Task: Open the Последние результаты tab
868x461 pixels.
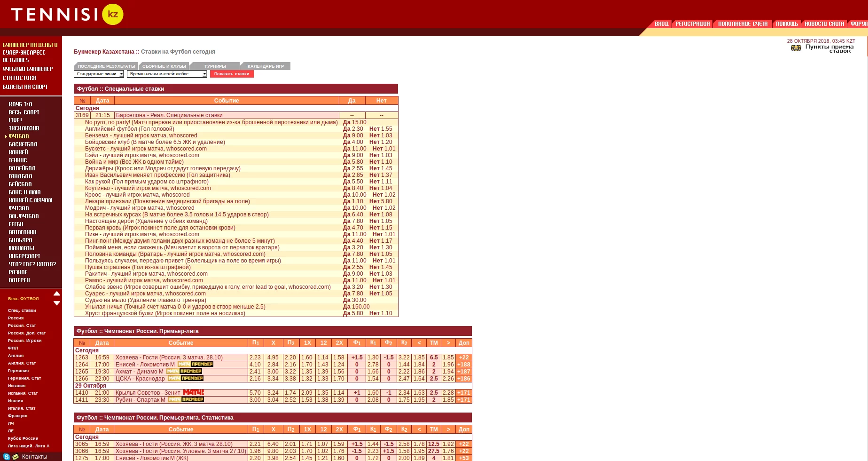Action: point(106,66)
